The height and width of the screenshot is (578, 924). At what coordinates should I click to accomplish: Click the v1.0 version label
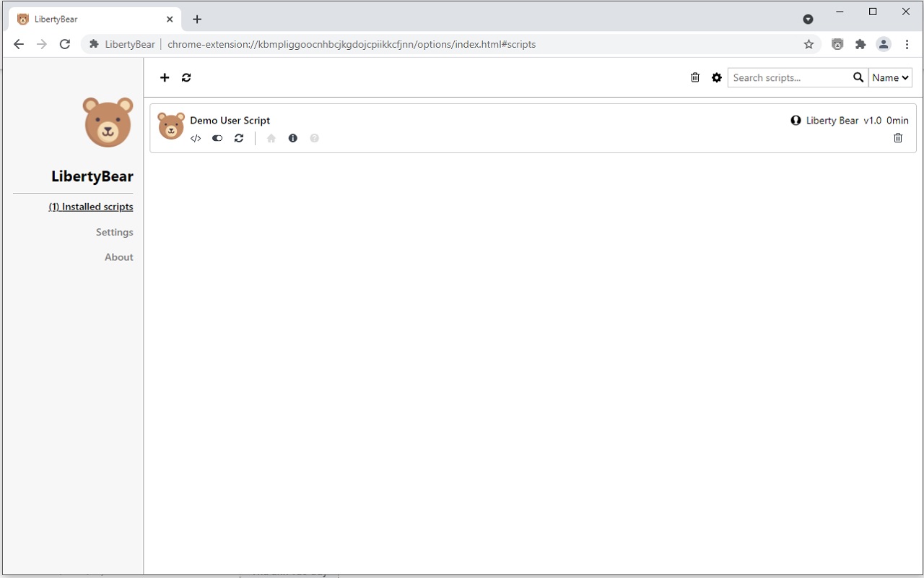pos(873,121)
